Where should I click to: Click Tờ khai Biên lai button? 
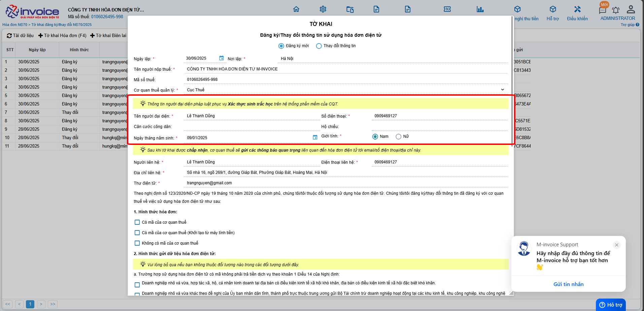pyautogui.click(x=108, y=35)
